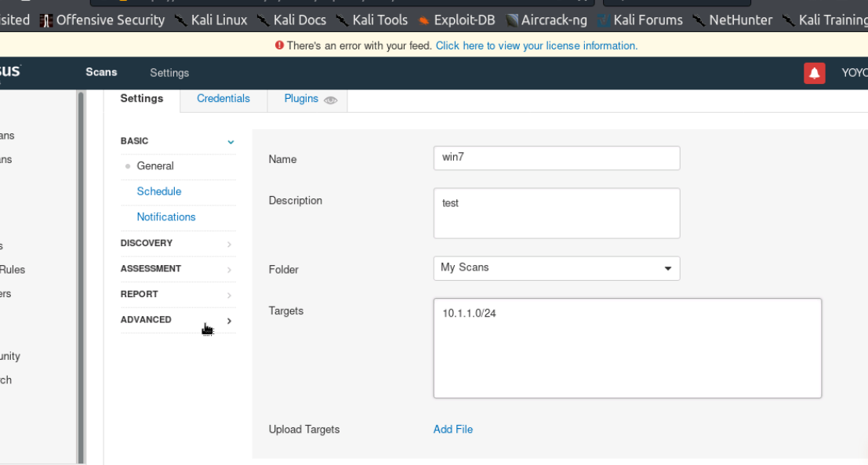The image size is (868, 465).
Task: Click the left sidebar vertical scrollbar
Action: click(80, 274)
